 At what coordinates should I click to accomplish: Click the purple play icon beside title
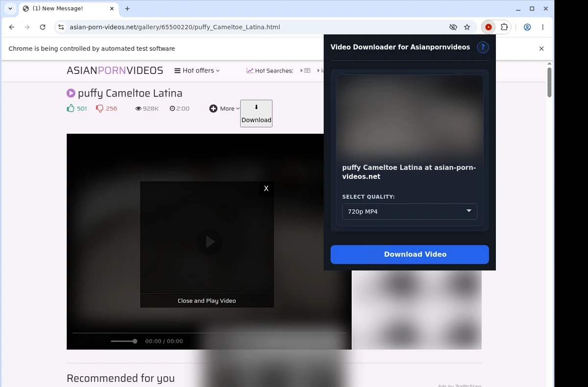(x=71, y=93)
